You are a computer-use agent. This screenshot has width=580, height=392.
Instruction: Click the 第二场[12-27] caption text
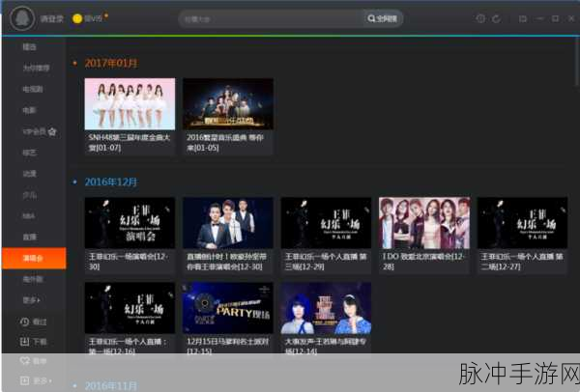coord(522,262)
